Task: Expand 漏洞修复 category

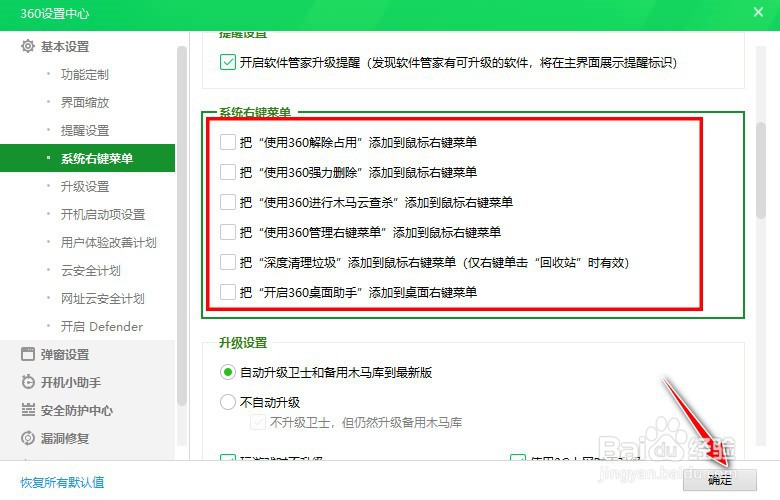Action: (x=65, y=438)
